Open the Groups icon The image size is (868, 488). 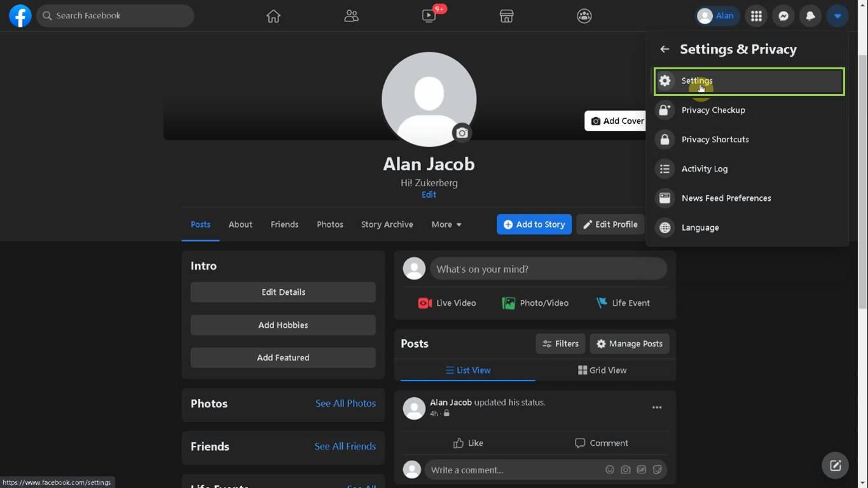pos(584,16)
